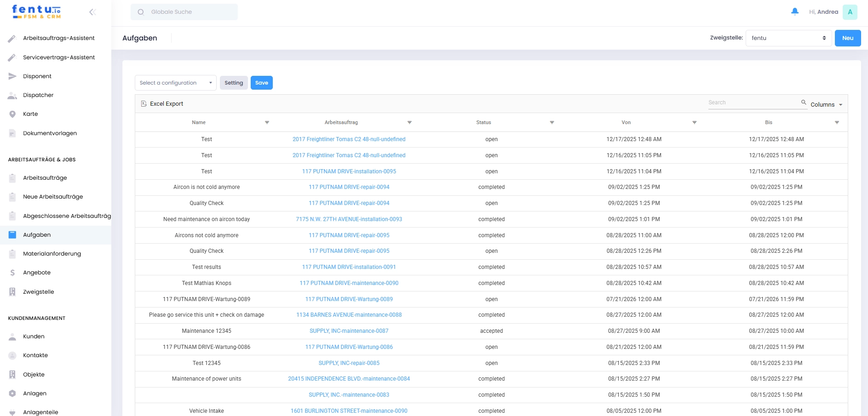Select Kunden menu item
The image size is (868, 416).
34,336
